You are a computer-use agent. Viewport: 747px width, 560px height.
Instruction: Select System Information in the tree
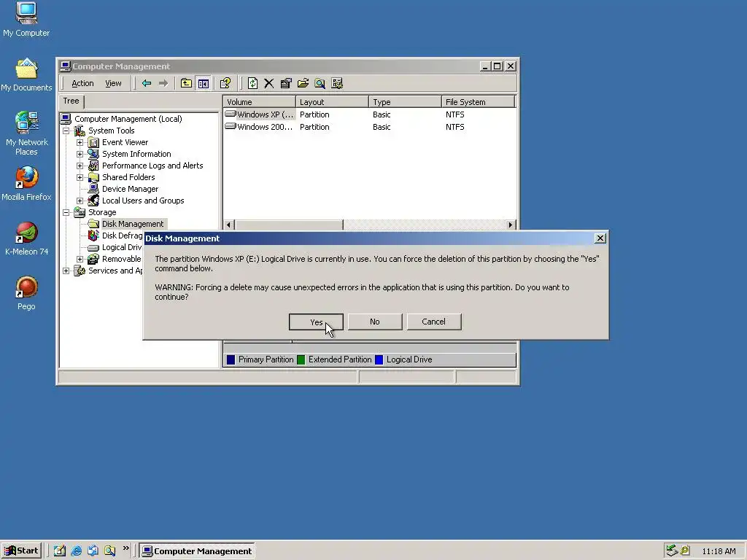coord(136,154)
